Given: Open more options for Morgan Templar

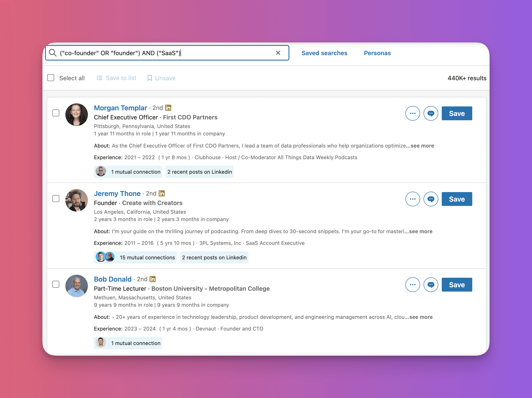Looking at the screenshot, I should 413,113.
